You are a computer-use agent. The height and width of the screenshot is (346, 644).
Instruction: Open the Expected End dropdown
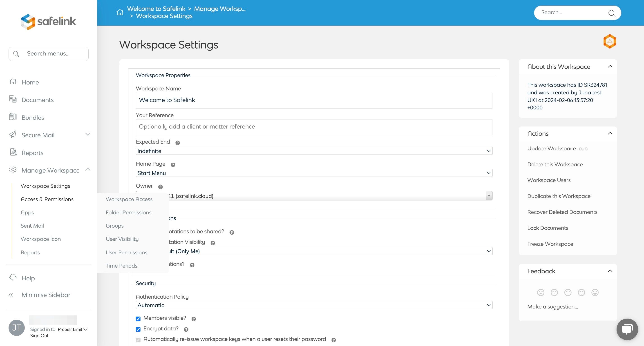[314, 151]
